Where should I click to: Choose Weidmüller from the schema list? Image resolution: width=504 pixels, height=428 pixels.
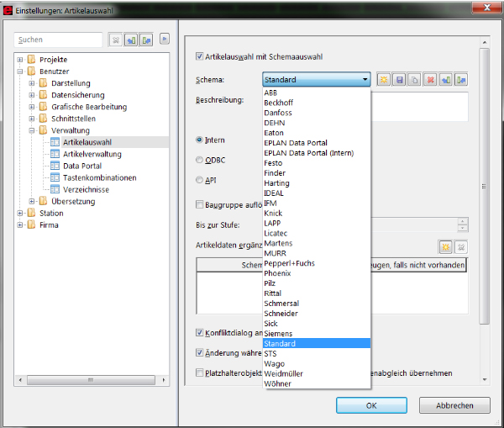317,373
